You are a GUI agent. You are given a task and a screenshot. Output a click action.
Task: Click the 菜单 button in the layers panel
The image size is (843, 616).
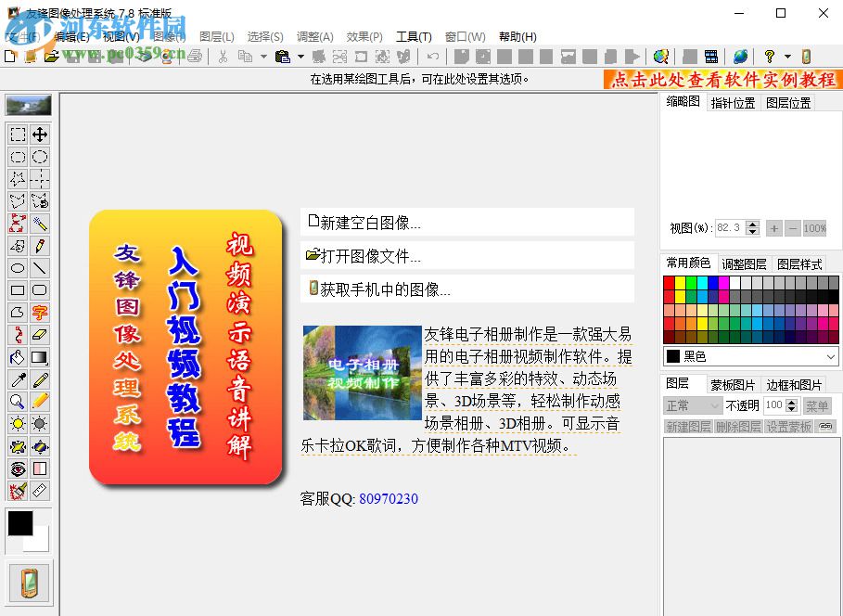817,404
